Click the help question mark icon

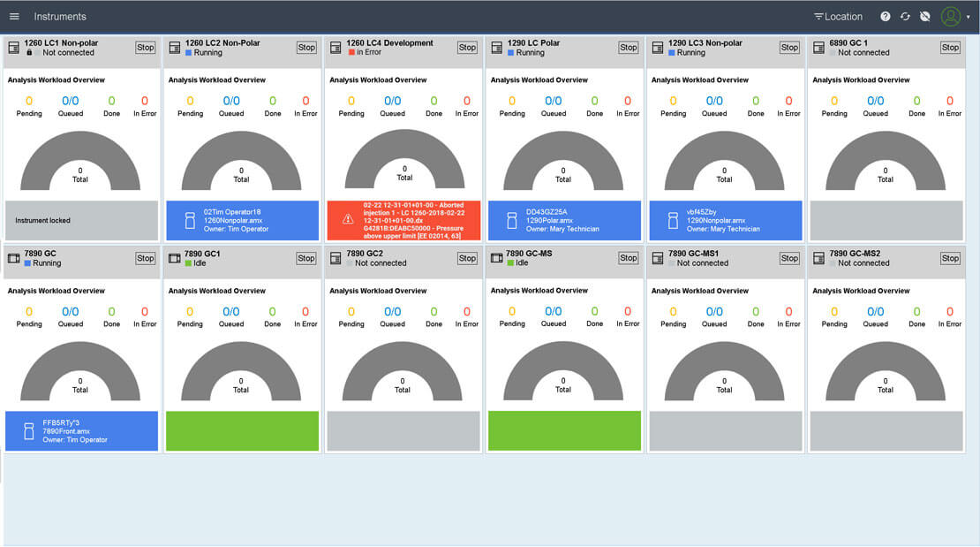[x=886, y=16]
